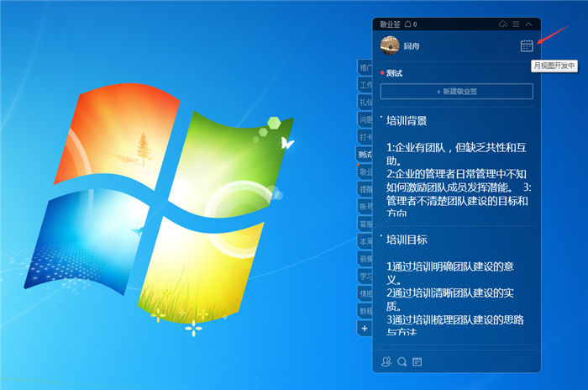Switch to the 情感 category tab

(365, 293)
